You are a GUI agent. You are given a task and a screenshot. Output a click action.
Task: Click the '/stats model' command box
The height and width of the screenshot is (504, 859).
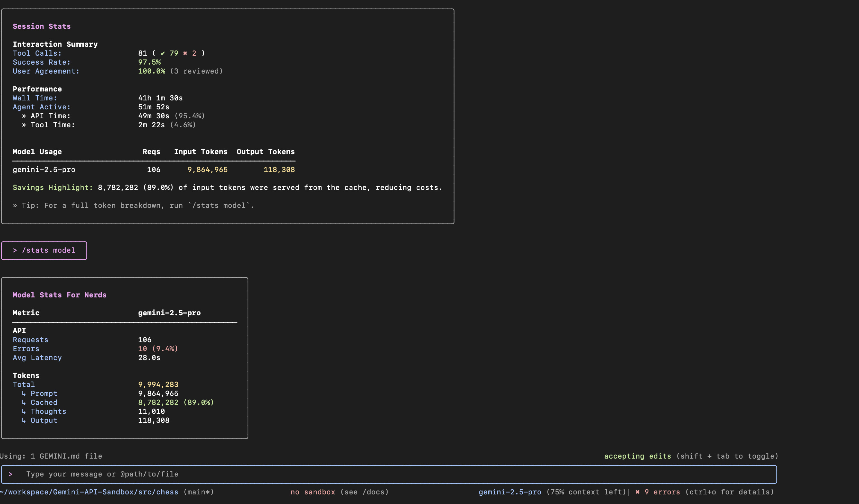coord(44,251)
